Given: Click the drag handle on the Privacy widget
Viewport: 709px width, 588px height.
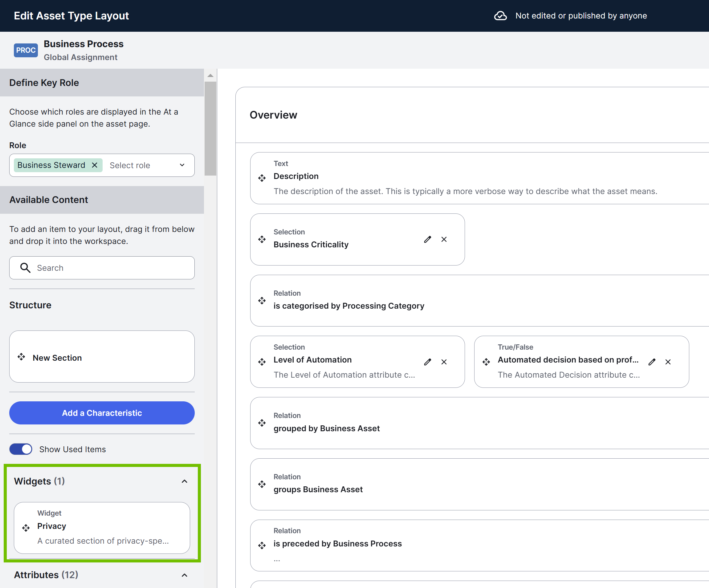Looking at the screenshot, I should click(x=25, y=528).
